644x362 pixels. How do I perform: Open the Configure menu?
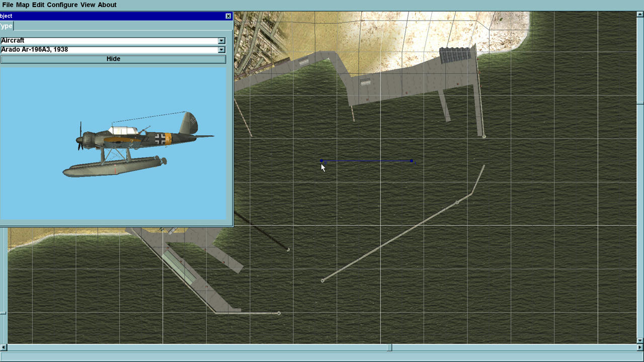(62, 5)
